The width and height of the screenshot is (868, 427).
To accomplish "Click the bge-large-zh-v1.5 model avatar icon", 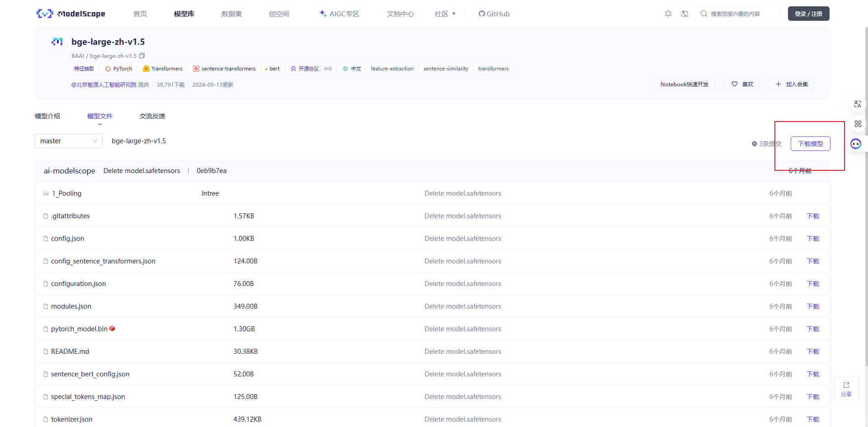I will tap(57, 42).
